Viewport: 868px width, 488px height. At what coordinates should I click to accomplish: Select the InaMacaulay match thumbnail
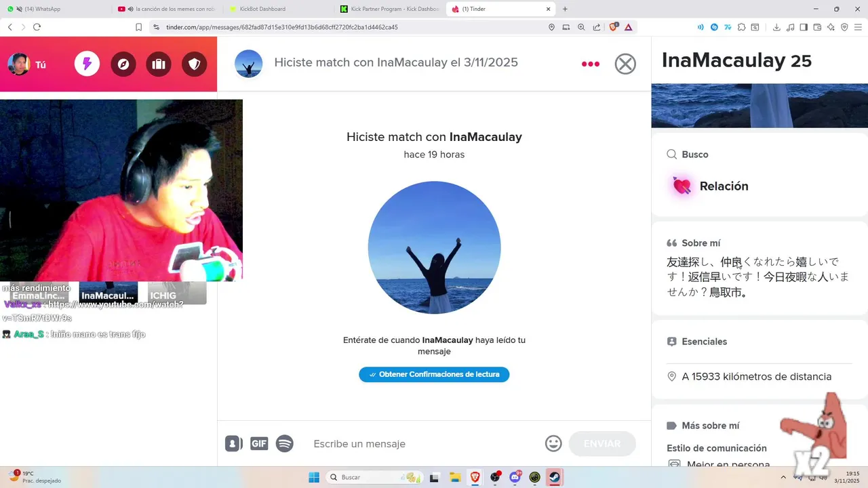coord(108,293)
